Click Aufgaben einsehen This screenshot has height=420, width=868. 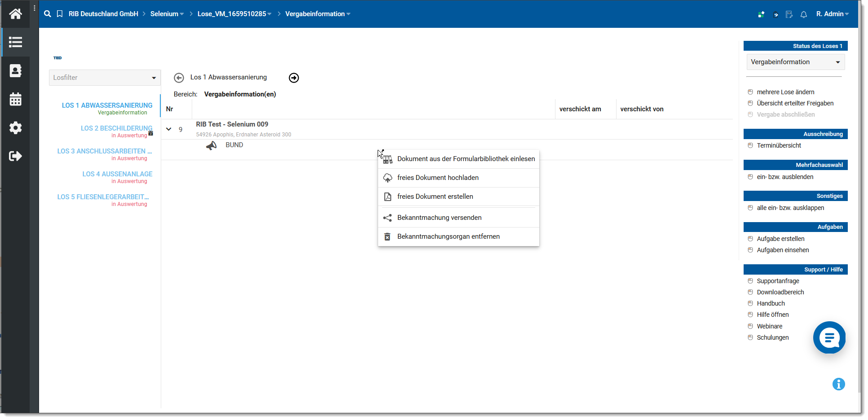783,250
